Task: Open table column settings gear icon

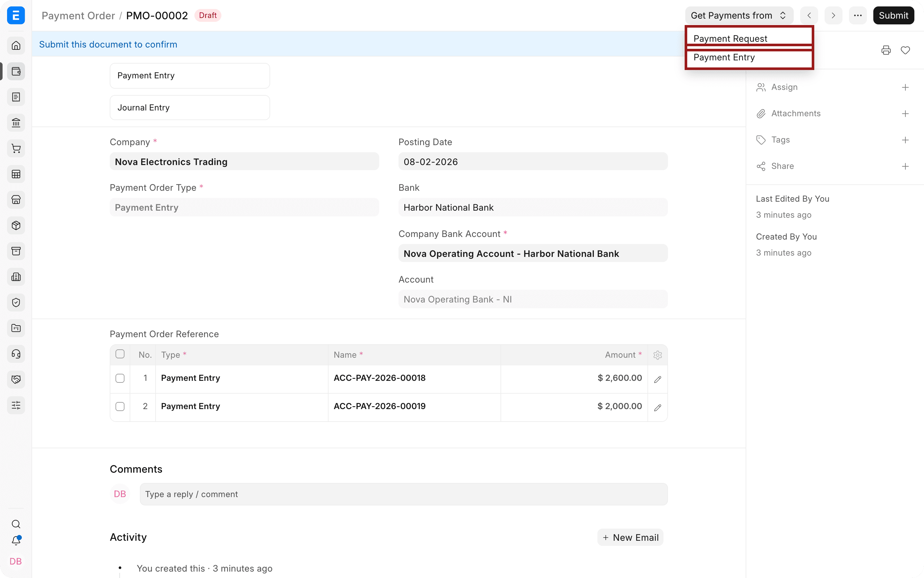Action: coord(657,355)
